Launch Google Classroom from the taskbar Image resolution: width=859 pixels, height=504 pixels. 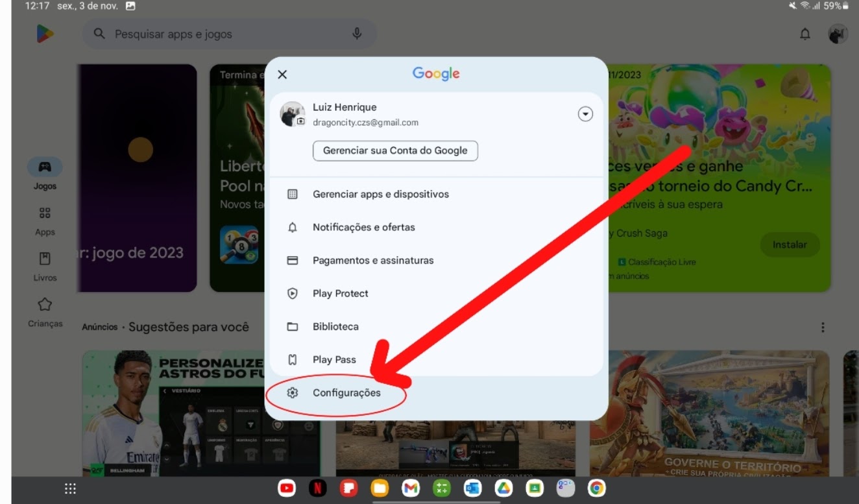pos(535,488)
